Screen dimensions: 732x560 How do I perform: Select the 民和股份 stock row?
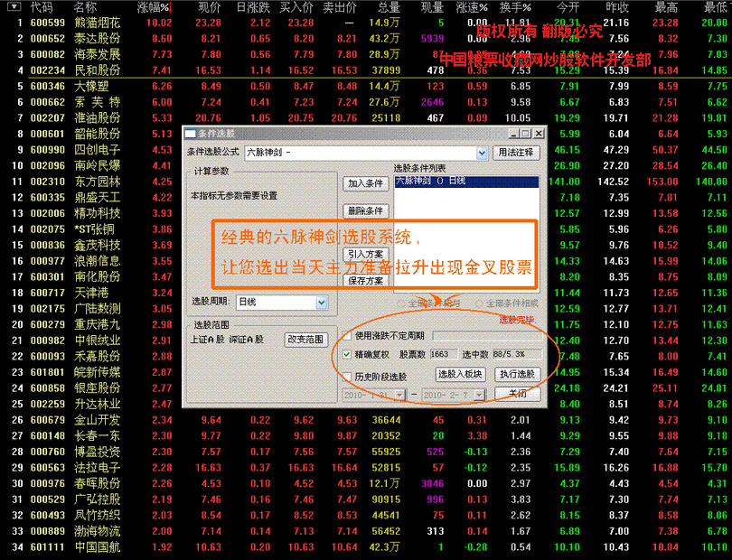click(366, 70)
